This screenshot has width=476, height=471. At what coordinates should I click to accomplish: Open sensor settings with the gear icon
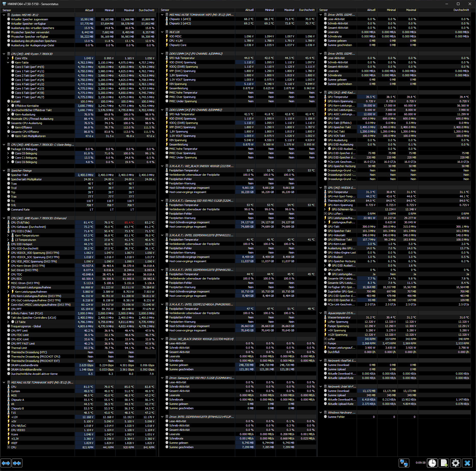coord(456,463)
